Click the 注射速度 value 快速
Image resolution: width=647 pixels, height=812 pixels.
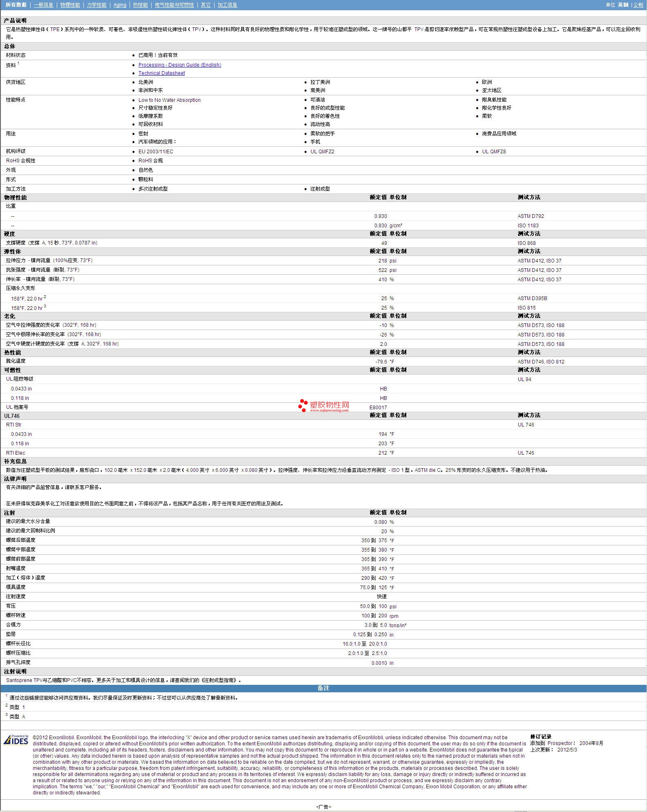click(382, 597)
